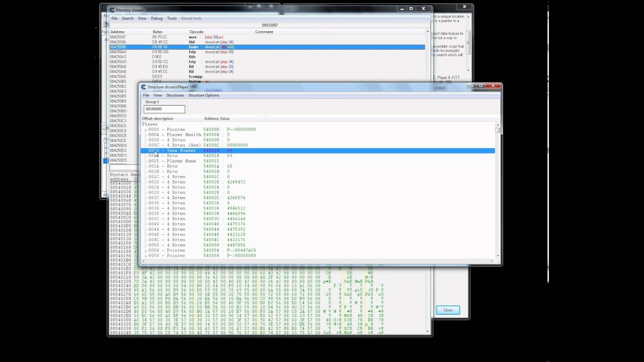Image resolution: width=644 pixels, height=362 pixels.
Task: Select the 0042509A fild disassembly row
Action: point(267,42)
